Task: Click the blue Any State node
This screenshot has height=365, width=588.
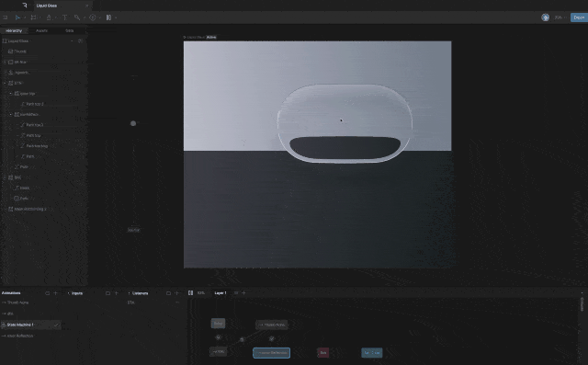Action: tap(371, 353)
